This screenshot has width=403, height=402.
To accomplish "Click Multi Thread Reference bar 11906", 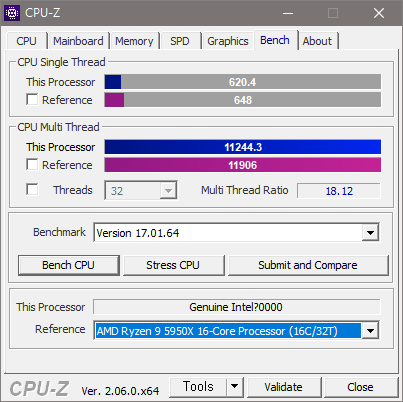I will tap(243, 165).
